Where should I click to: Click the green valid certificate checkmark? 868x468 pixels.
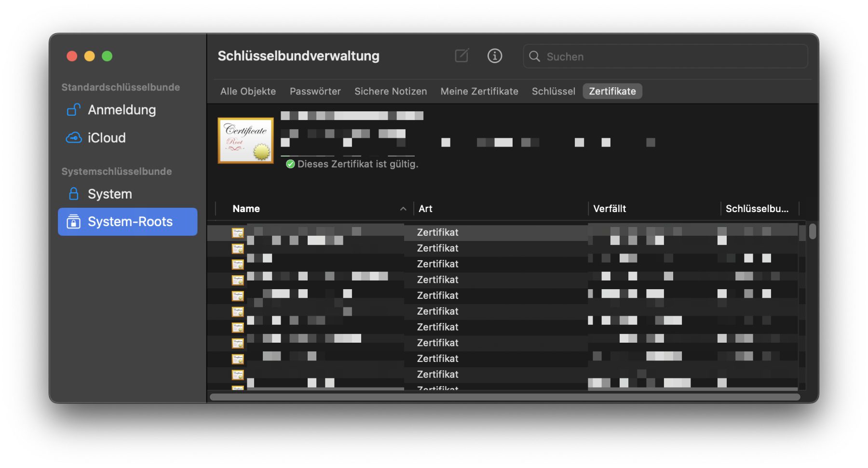(290, 164)
